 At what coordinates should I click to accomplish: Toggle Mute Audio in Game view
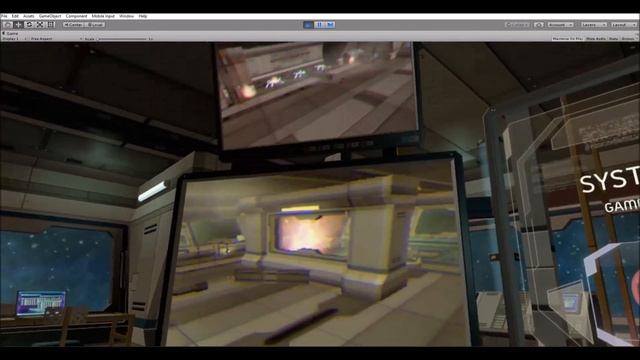pos(596,39)
